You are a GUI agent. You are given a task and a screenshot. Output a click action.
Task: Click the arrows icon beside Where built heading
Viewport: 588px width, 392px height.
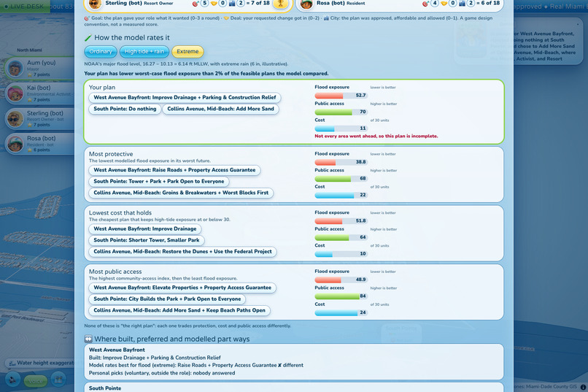88,339
